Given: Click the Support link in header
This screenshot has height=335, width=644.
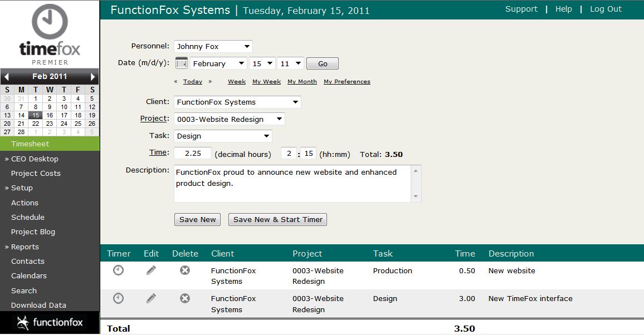Looking at the screenshot, I should (x=521, y=9).
